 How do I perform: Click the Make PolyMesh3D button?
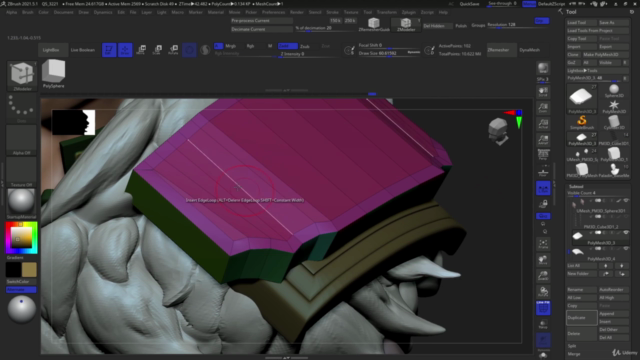pos(606,55)
